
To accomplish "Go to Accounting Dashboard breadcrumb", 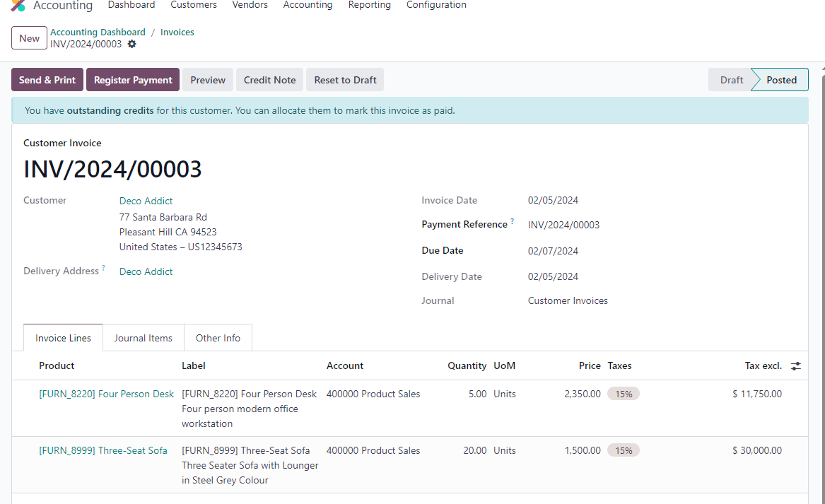I will point(98,32).
